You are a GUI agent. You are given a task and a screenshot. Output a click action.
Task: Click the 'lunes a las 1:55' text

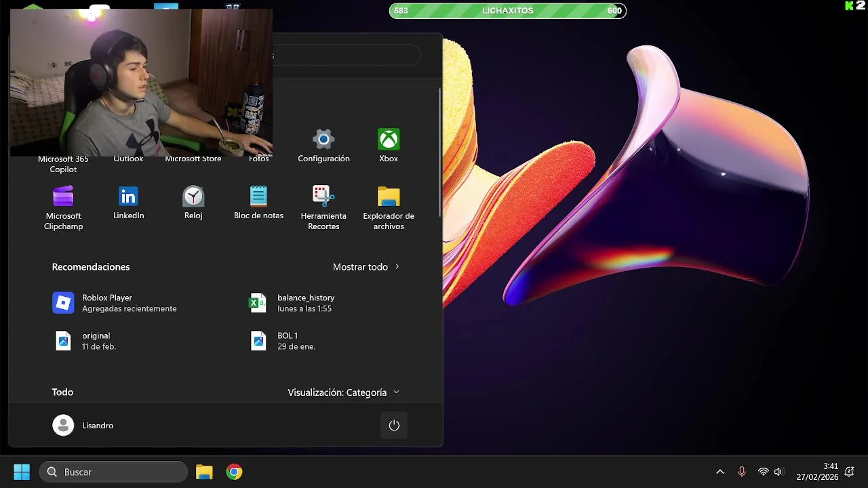click(304, 308)
